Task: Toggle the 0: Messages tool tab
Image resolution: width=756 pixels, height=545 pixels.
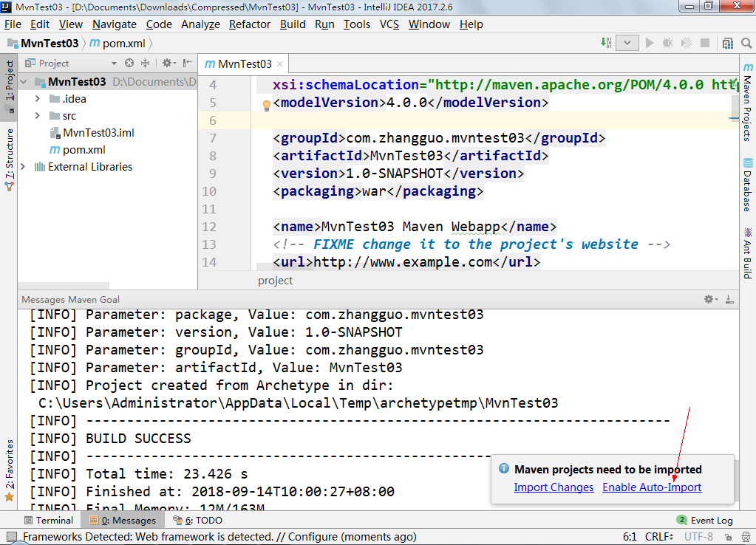Action: (123, 521)
